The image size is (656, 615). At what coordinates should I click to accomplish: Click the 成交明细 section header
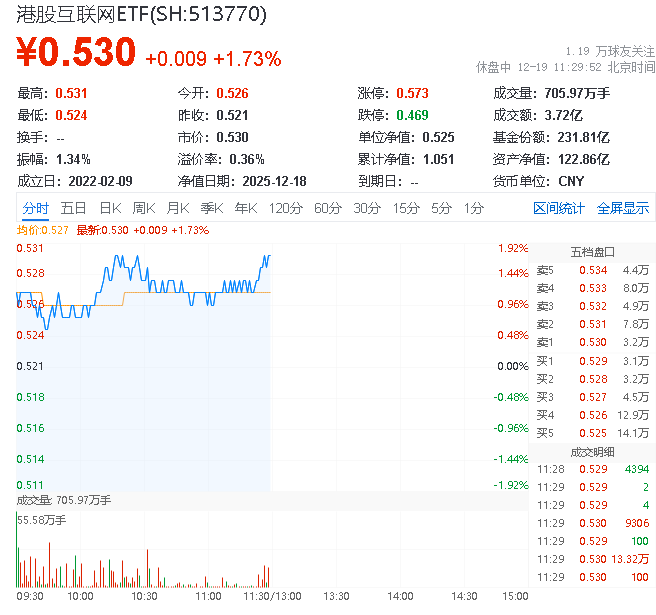[591, 451]
